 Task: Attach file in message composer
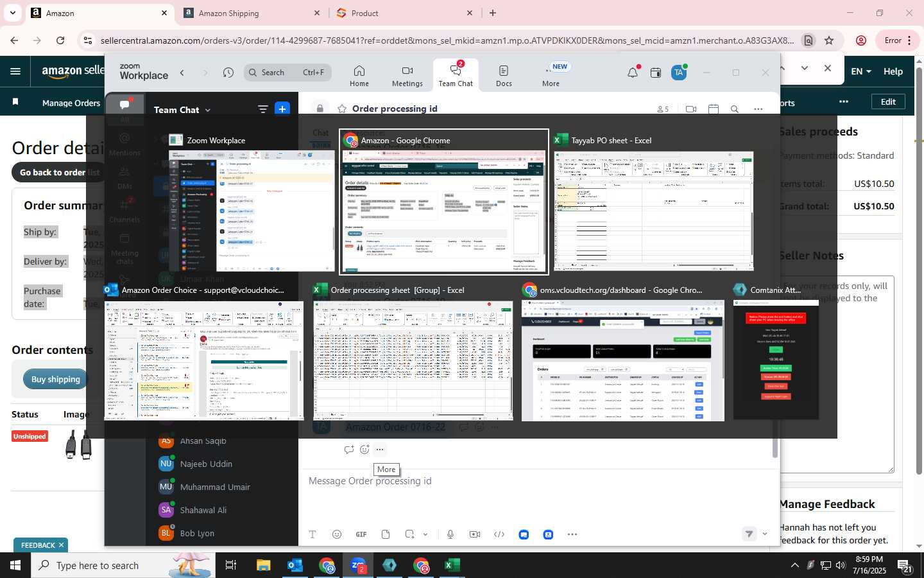click(x=386, y=534)
